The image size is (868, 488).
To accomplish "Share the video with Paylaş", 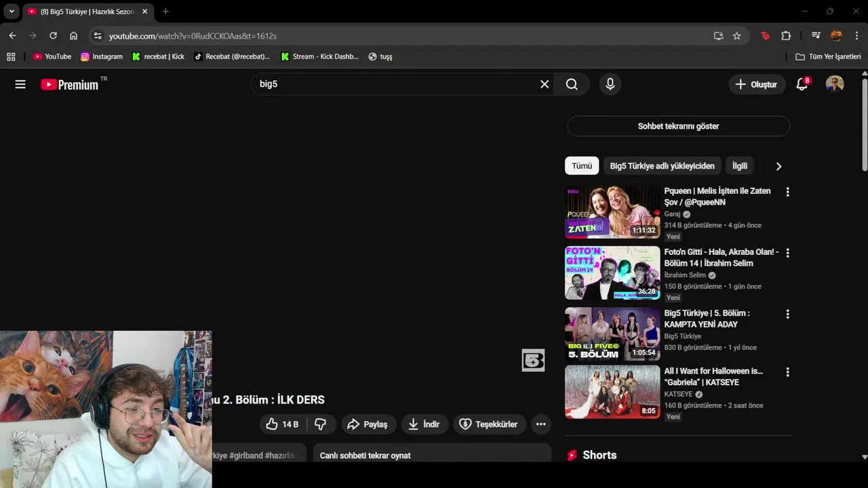I will click(367, 424).
